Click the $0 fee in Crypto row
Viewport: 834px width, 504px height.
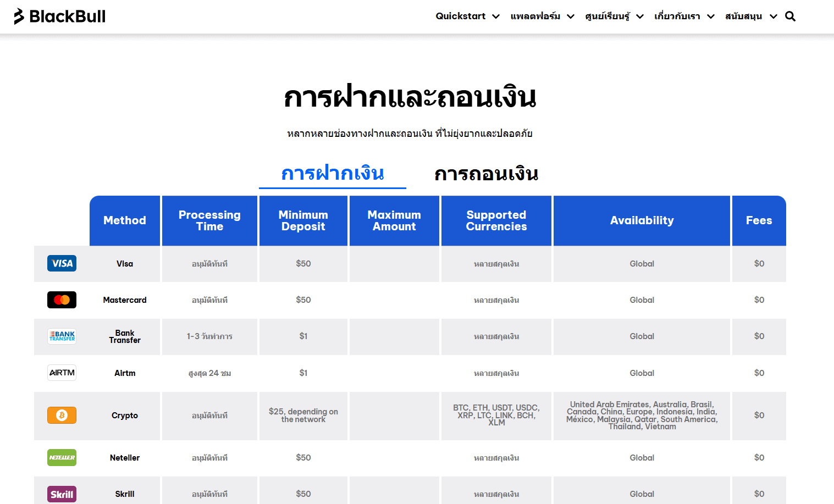pyautogui.click(x=759, y=416)
